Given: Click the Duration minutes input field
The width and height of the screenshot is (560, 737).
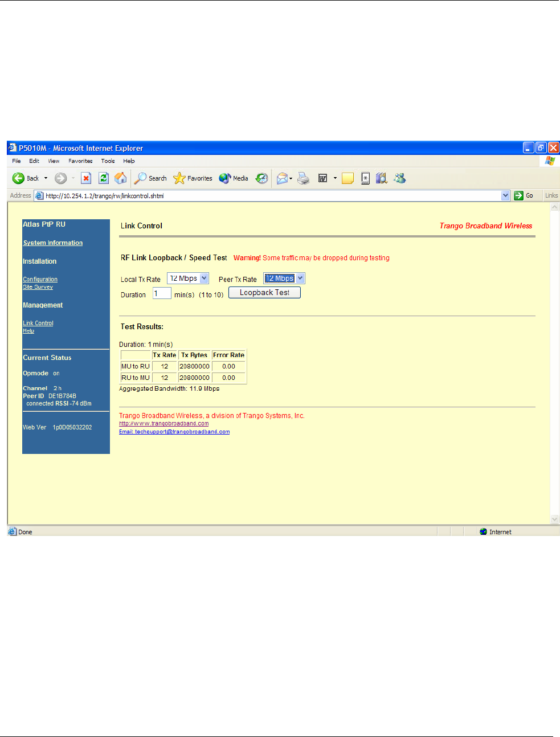Looking at the screenshot, I should tap(162, 293).
